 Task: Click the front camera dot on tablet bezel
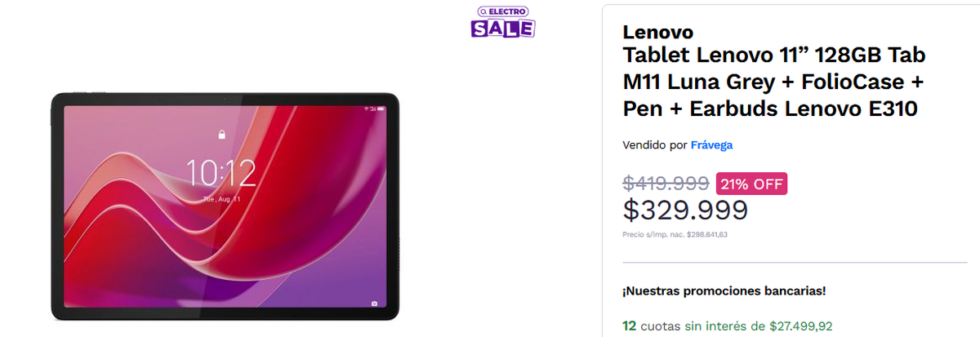pyautogui.click(x=225, y=98)
